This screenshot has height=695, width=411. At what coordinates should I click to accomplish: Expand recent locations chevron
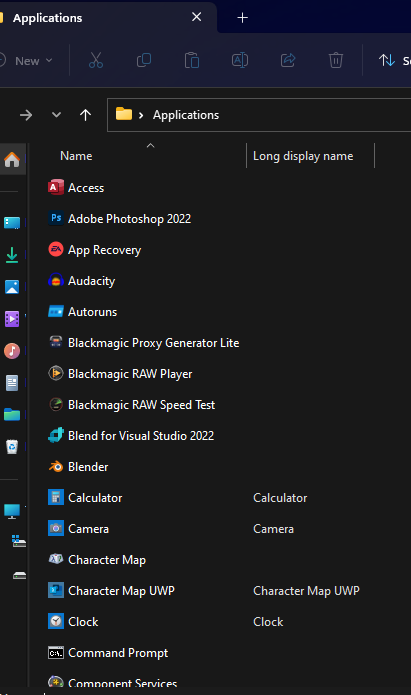tap(56, 115)
